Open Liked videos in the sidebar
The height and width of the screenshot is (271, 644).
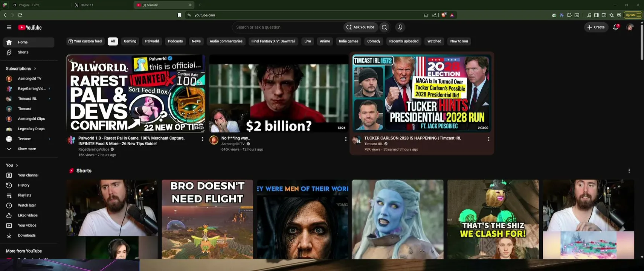click(29, 215)
